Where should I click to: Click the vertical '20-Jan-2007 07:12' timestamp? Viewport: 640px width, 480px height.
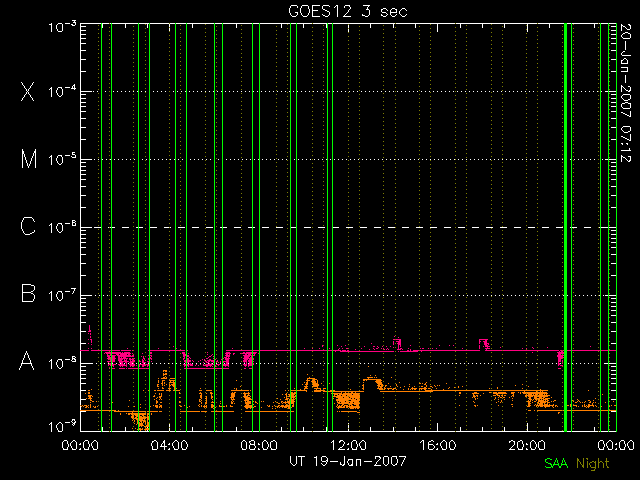point(626,93)
